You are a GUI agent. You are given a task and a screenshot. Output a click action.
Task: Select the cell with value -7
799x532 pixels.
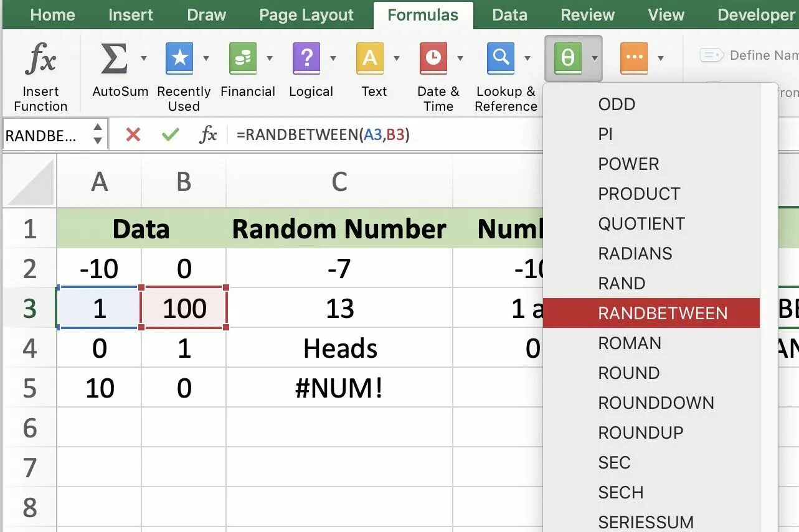(x=339, y=268)
